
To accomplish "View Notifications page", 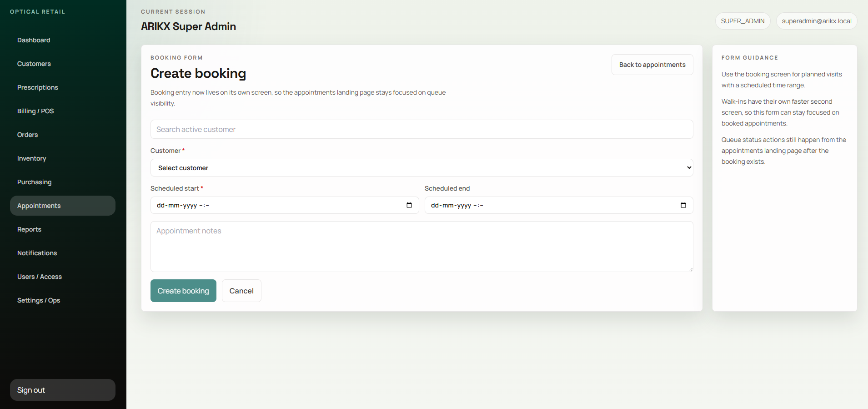I will (37, 253).
